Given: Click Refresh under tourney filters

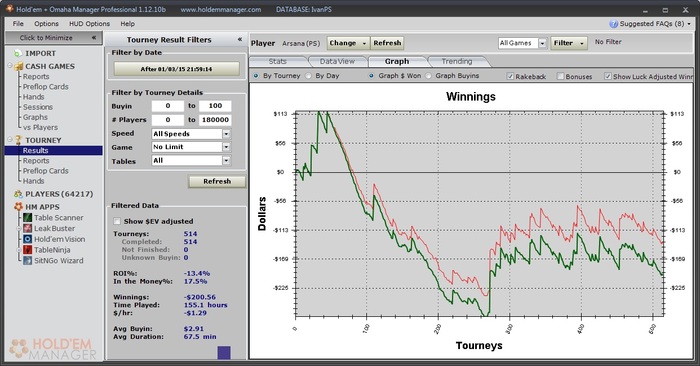Looking at the screenshot, I should pos(217,181).
